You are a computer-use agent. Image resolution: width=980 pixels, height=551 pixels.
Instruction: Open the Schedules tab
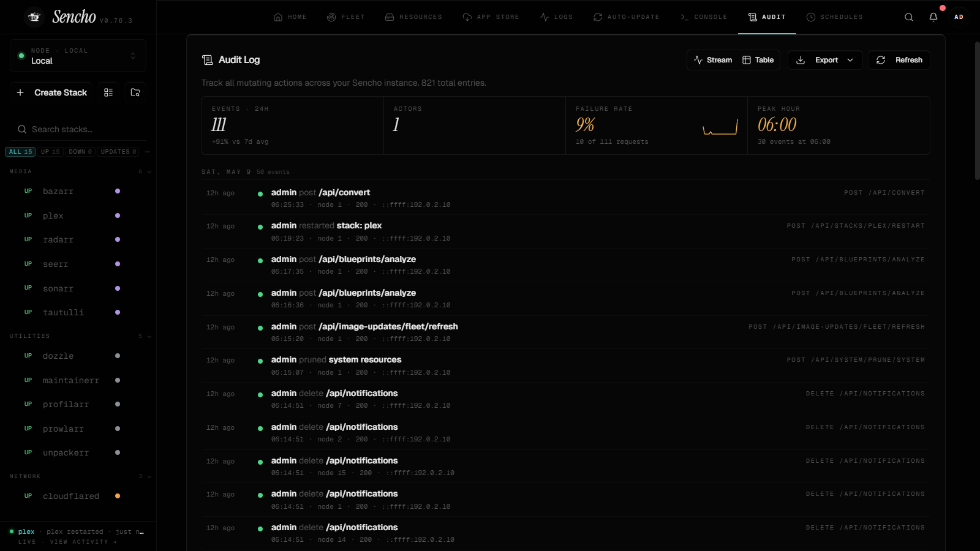pyautogui.click(x=834, y=17)
